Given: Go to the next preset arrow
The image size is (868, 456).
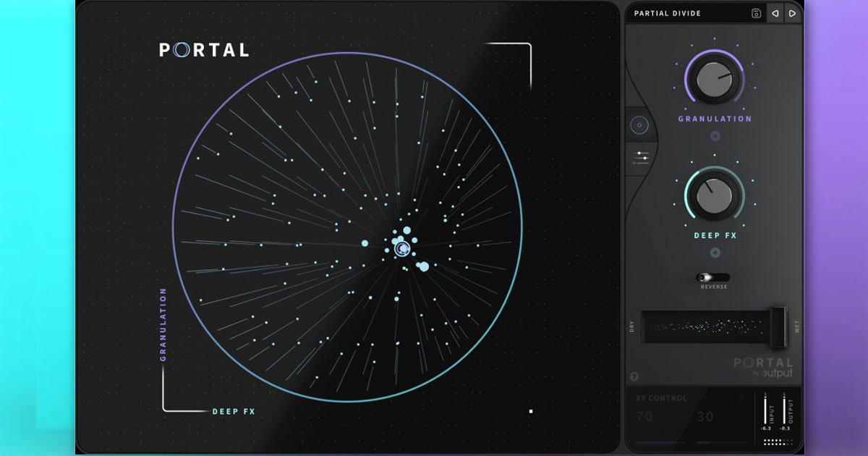Looking at the screenshot, I should [x=792, y=13].
